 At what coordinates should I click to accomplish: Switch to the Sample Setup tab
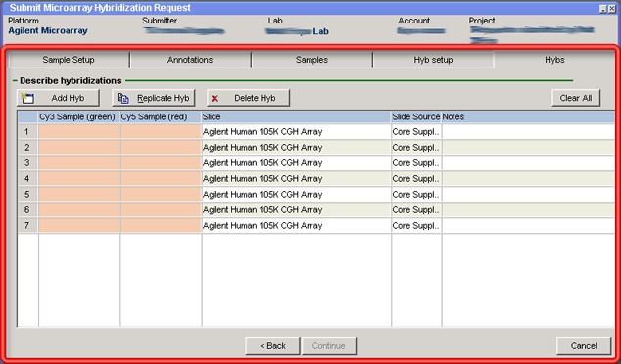[x=69, y=60]
